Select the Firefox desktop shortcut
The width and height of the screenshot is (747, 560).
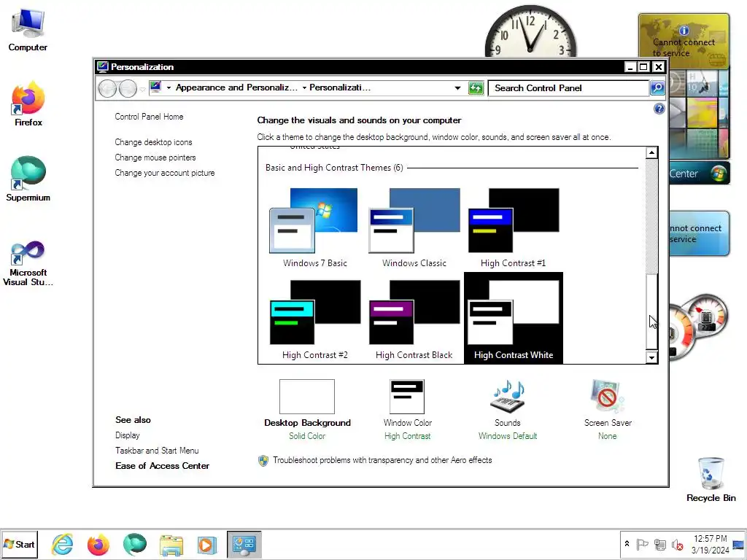tap(28, 104)
